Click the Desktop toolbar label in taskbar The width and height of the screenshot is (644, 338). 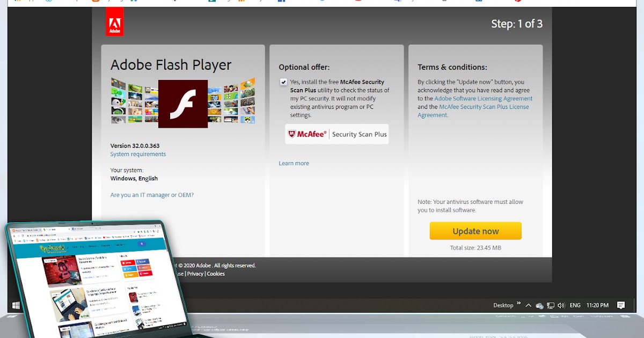[503, 305]
